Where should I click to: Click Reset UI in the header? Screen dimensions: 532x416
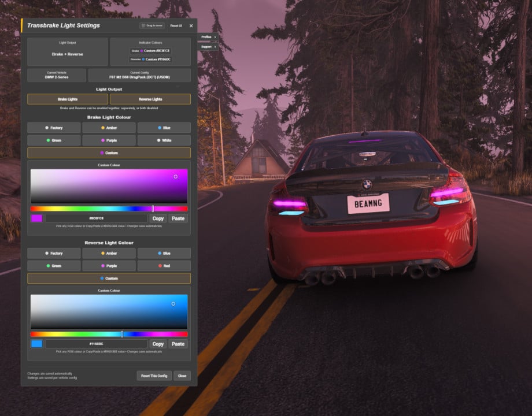(x=176, y=26)
